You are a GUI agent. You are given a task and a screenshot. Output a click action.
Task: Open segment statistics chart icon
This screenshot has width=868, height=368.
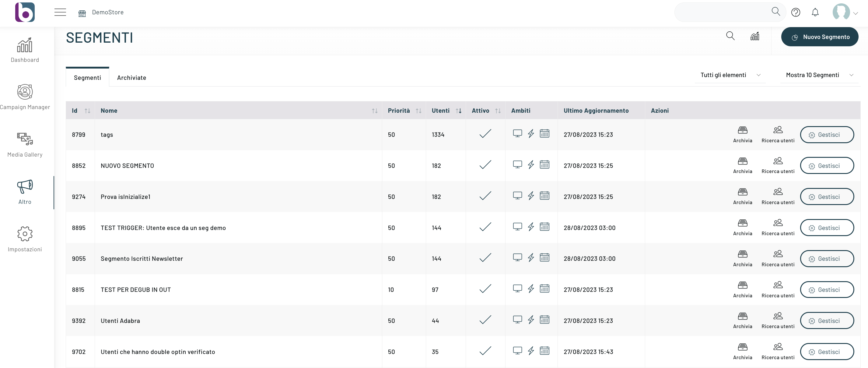[755, 36]
